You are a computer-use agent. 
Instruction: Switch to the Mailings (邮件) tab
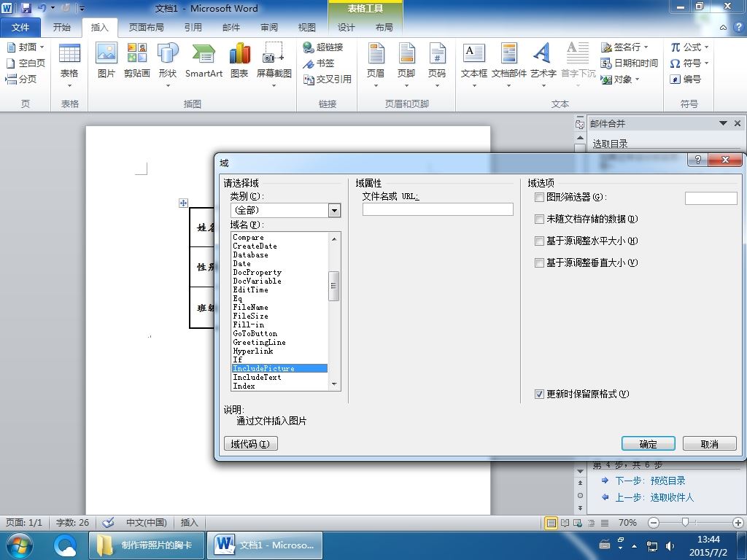coord(231,28)
